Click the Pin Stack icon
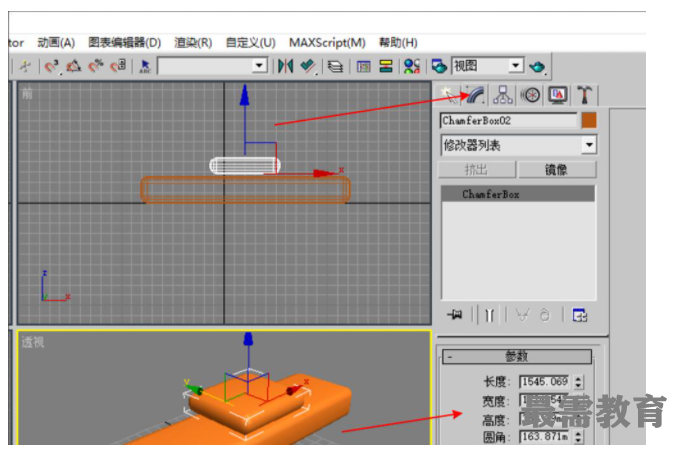This screenshot has height=451, width=673. (x=455, y=315)
